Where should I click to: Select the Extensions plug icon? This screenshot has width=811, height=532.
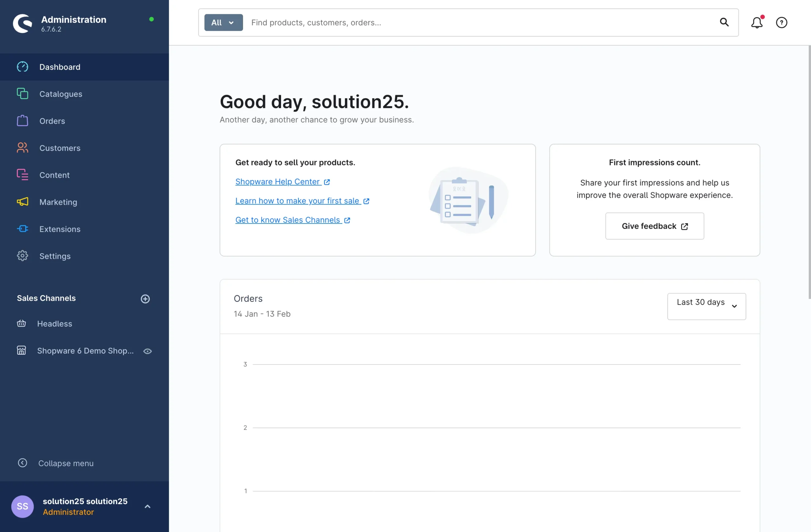(22, 229)
